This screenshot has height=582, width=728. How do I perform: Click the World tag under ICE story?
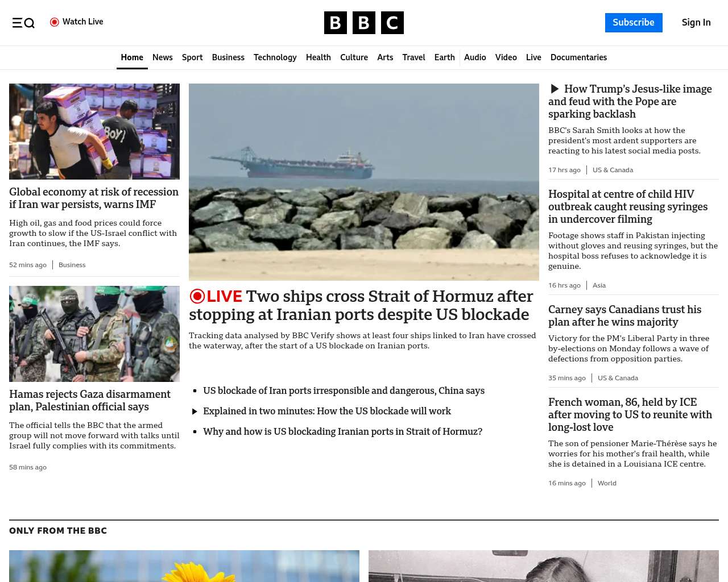[607, 483]
